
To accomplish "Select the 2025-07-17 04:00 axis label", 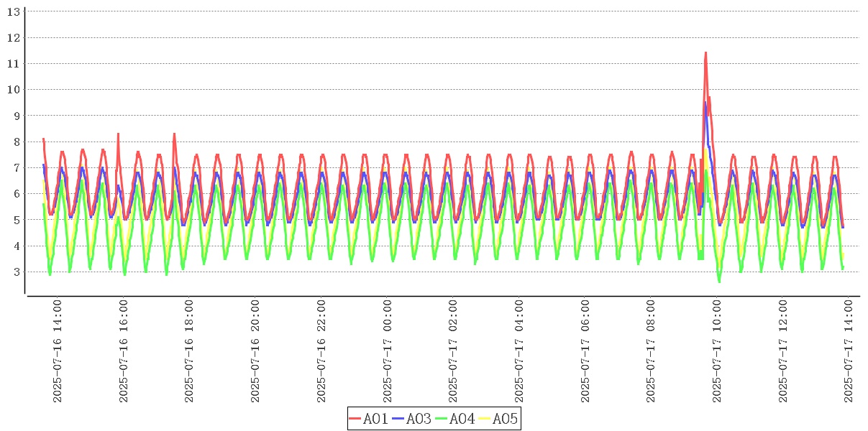I will pyautogui.click(x=519, y=352).
